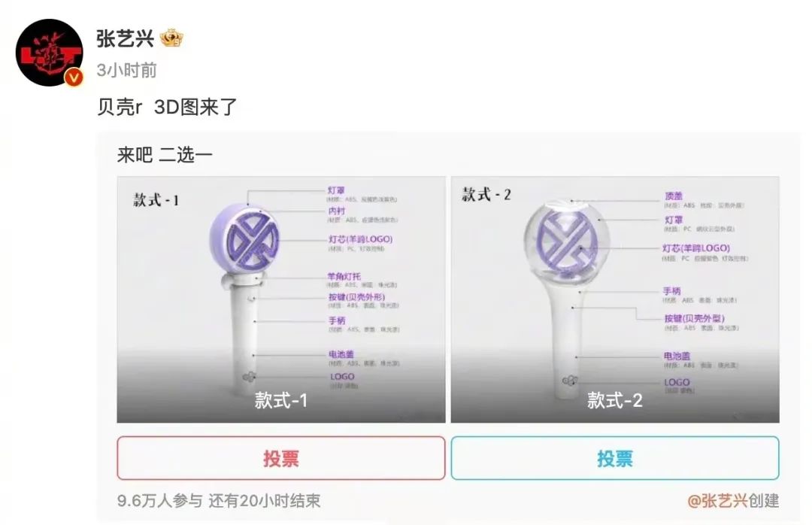The height and width of the screenshot is (525, 812).
Task: Click the 顶盖 label in 款式-2 image
Action: 674,196
